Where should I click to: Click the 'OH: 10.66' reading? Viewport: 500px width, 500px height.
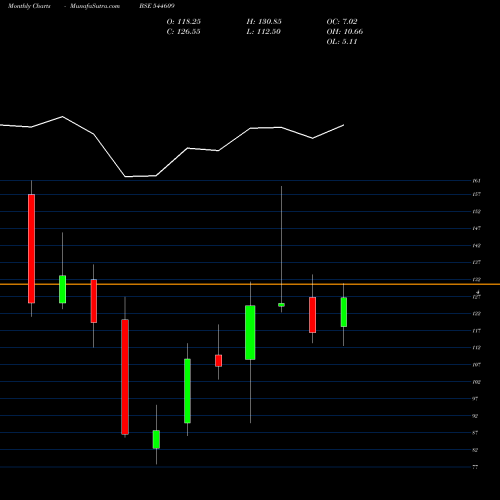click(345, 32)
